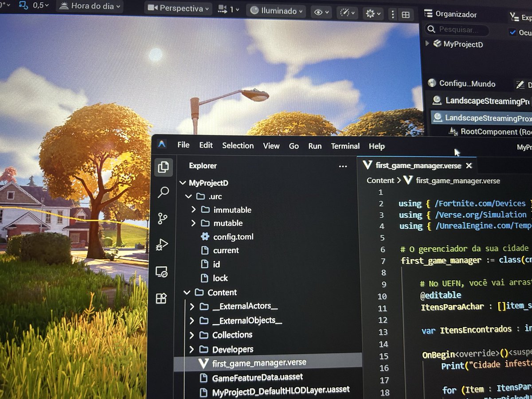This screenshot has height=399, width=532.
Task: Open MyProjectD_DefaultHLODLayer.uasset file
Action: click(x=281, y=392)
